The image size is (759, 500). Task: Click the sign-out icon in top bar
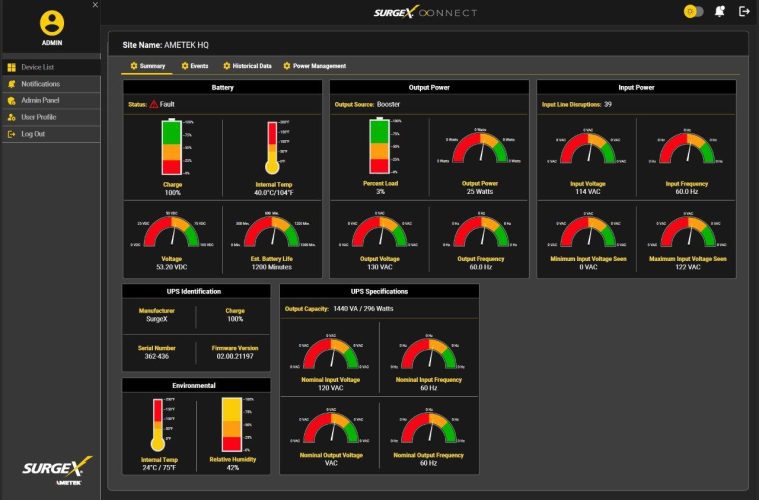click(744, 11)
